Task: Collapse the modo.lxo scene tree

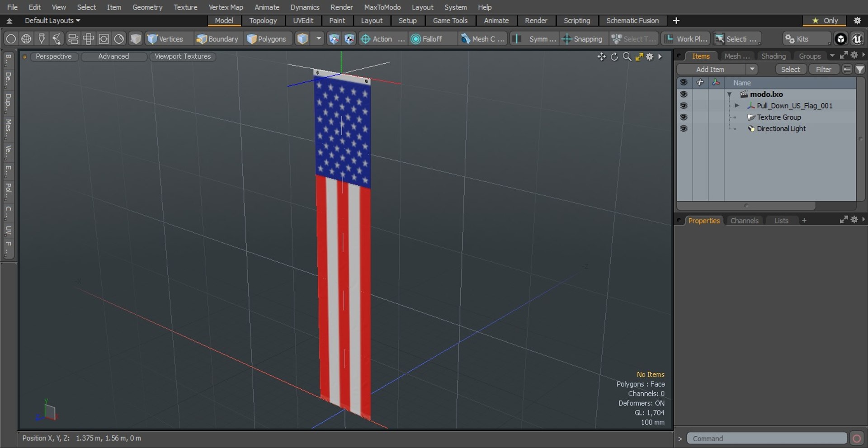Action: click(729, 94)
